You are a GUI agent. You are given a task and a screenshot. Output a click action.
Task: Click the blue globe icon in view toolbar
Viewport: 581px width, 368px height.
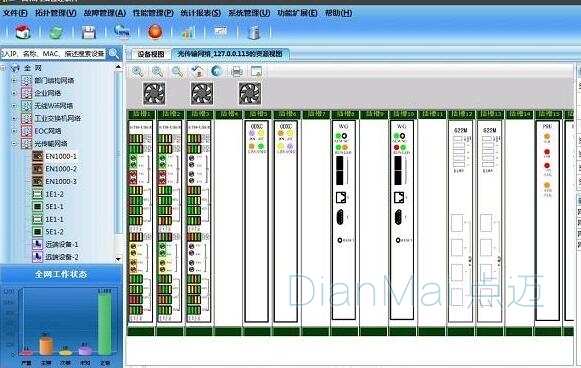click(x=216, y=70)
